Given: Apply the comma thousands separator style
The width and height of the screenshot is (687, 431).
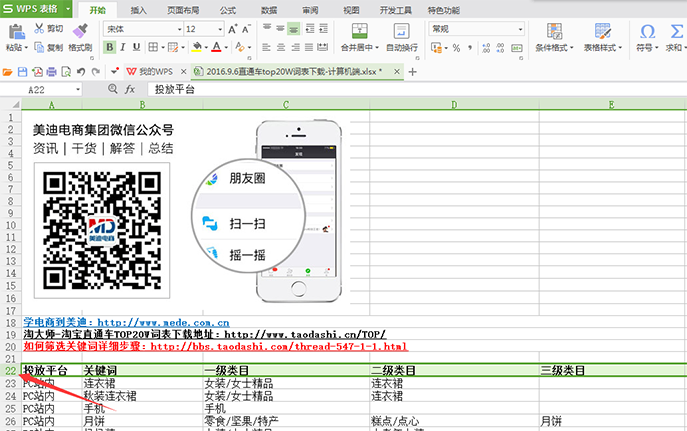Looking at the screenshot, I should coord(470,47).
